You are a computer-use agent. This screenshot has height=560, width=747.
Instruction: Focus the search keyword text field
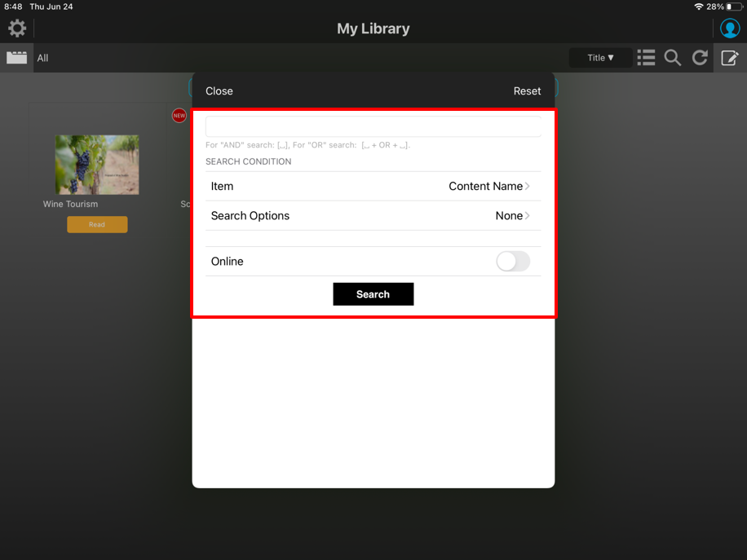click(373, 126)
